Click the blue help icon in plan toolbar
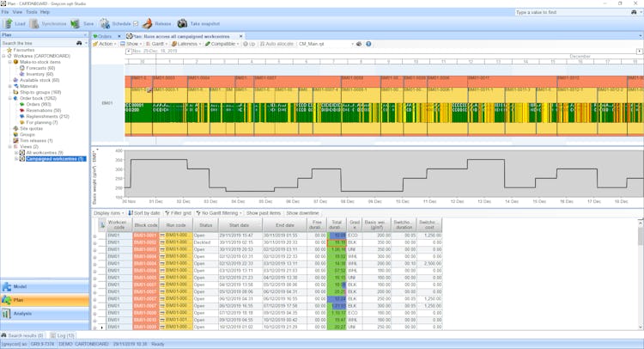Viewport: 644px width, 349px height. (x=368, y=44)
